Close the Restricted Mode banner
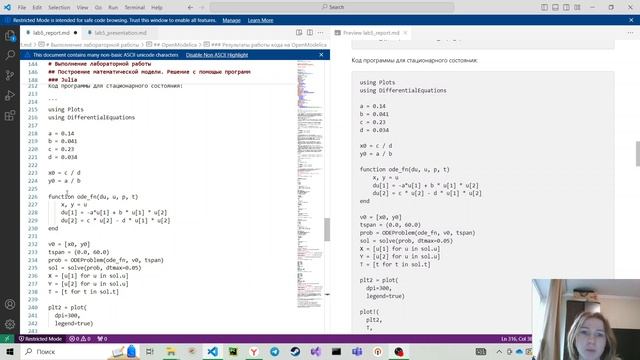 [x=631, y=20]
